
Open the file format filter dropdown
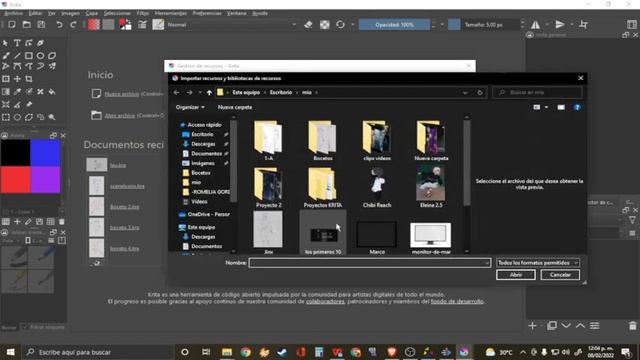(538, 263)
